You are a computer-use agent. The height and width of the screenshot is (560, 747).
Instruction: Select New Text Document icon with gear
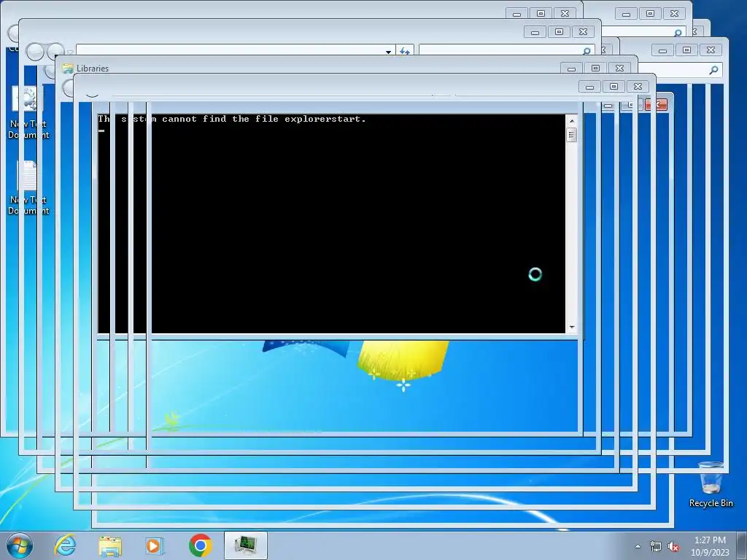pos(28,112)
